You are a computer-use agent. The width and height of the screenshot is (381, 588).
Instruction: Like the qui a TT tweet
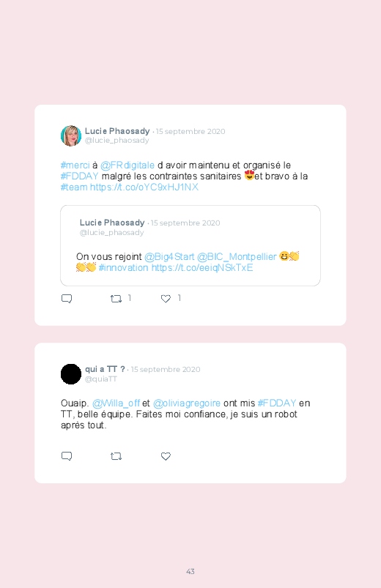click(x=166, y=456)
